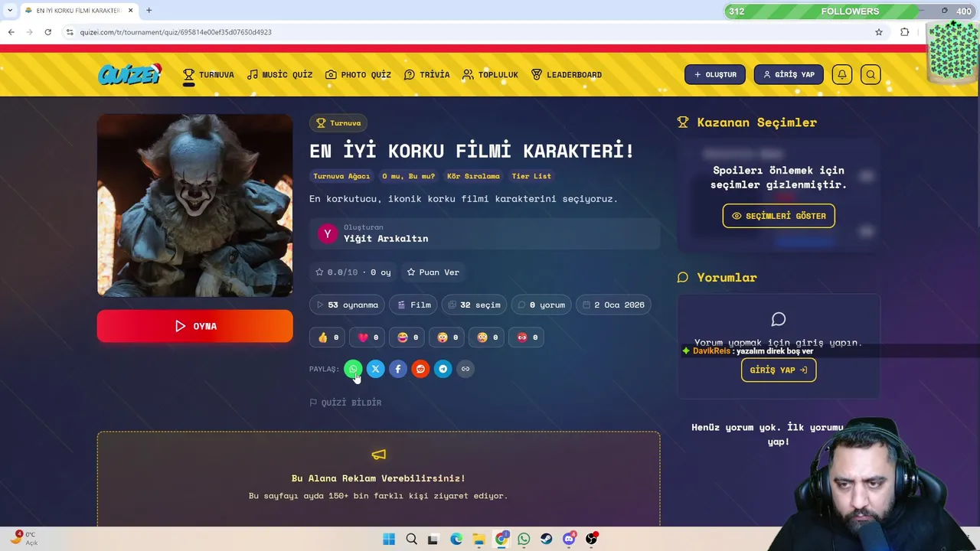Select O mu, Bu mu? mode tag
The image size is (980, 551).
pos(408,176)
